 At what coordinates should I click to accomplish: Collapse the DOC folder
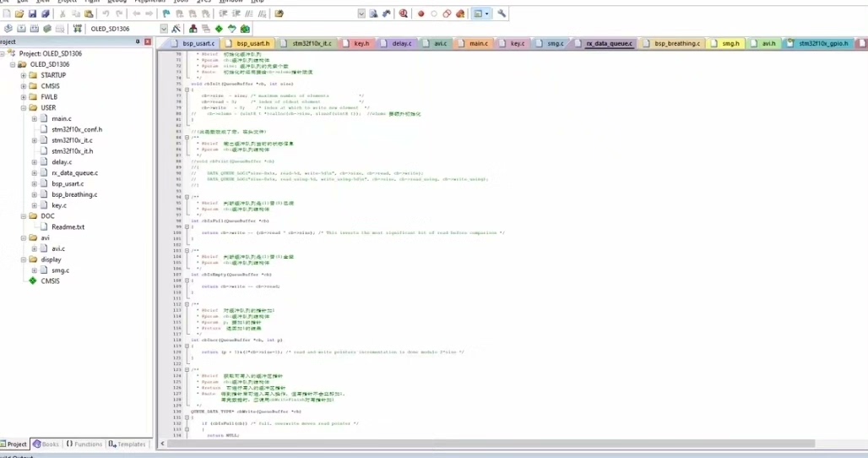pyautogui.click(x=24, y=216)
